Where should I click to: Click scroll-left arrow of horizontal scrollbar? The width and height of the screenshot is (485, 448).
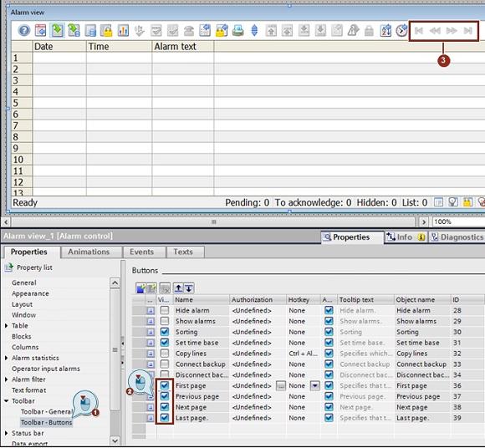[x=6, y=221]
